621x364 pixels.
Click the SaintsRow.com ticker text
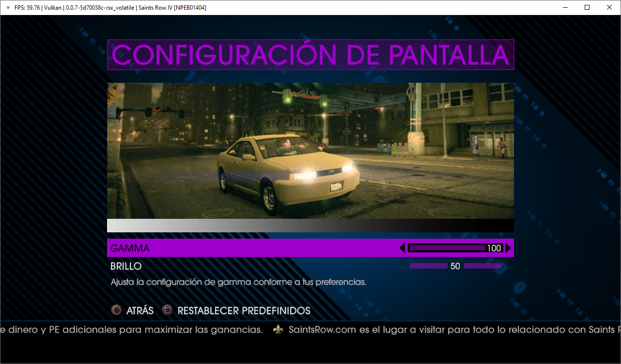coord(454,330)
